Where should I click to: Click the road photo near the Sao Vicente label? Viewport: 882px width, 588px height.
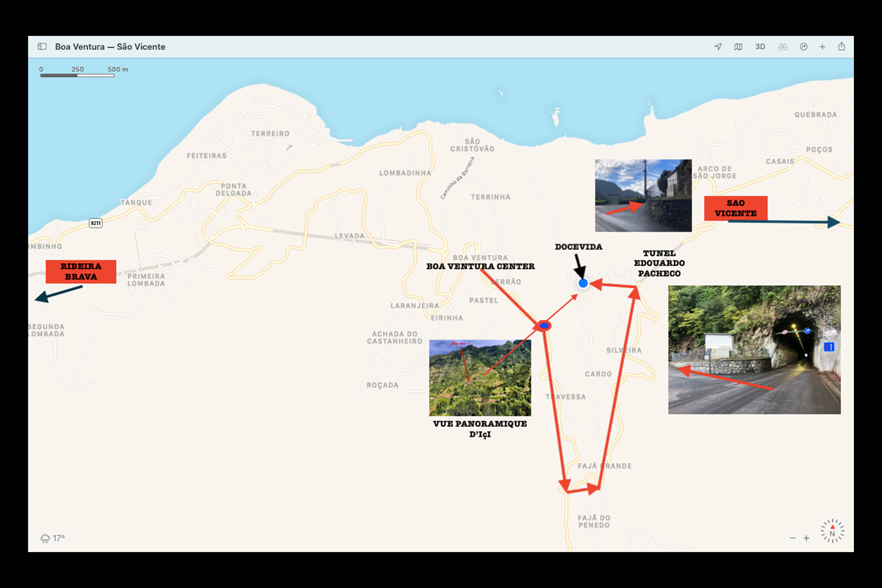(642, 195)
